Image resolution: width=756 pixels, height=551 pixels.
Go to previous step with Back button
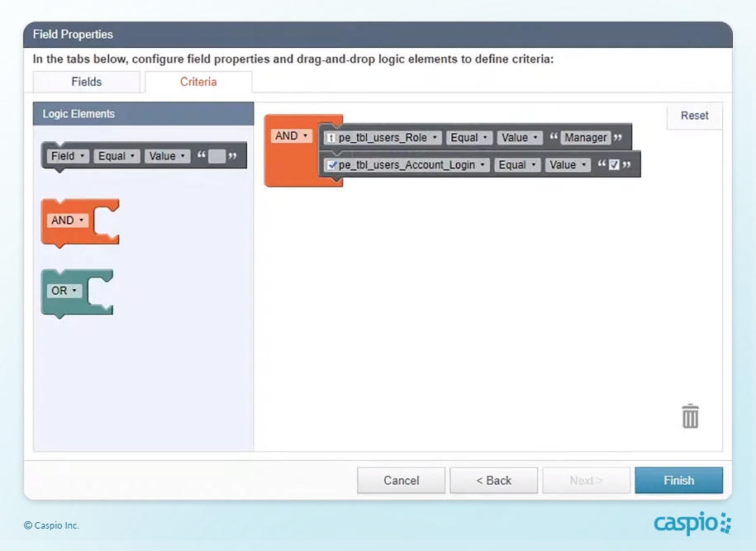tap(493, 481)
